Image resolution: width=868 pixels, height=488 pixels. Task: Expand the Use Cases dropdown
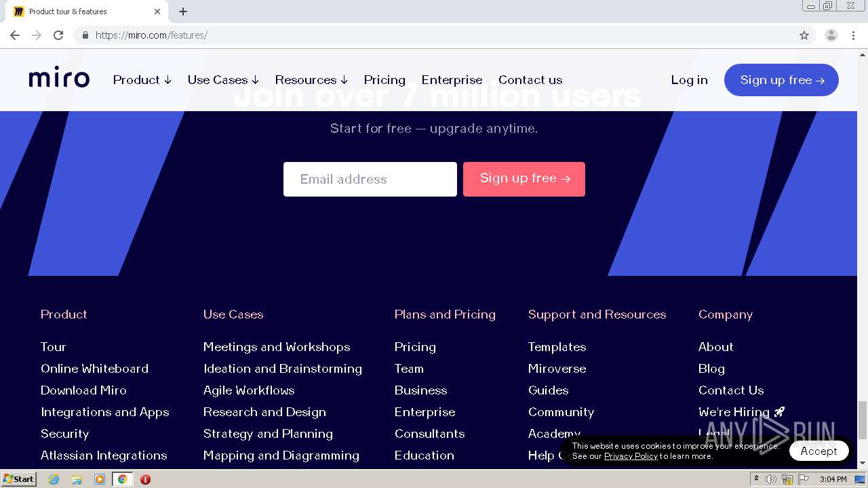(x=223, y=80)
